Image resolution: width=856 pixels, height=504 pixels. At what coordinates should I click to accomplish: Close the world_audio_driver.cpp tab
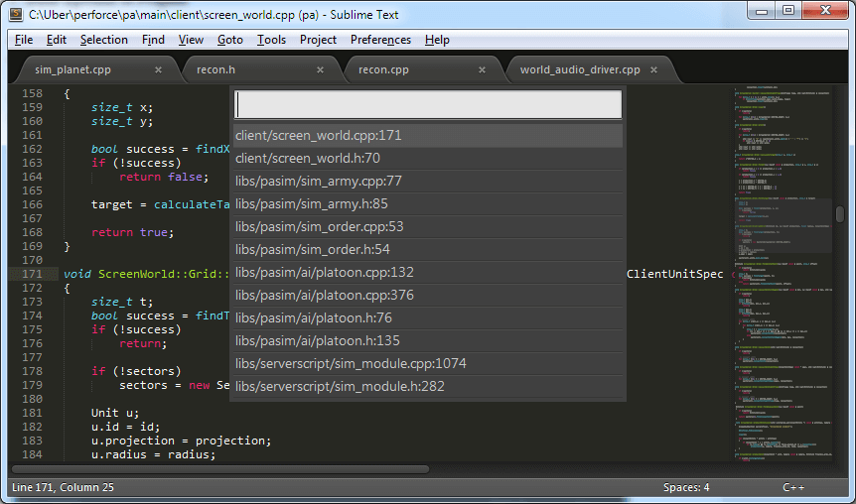coord(656,70)
